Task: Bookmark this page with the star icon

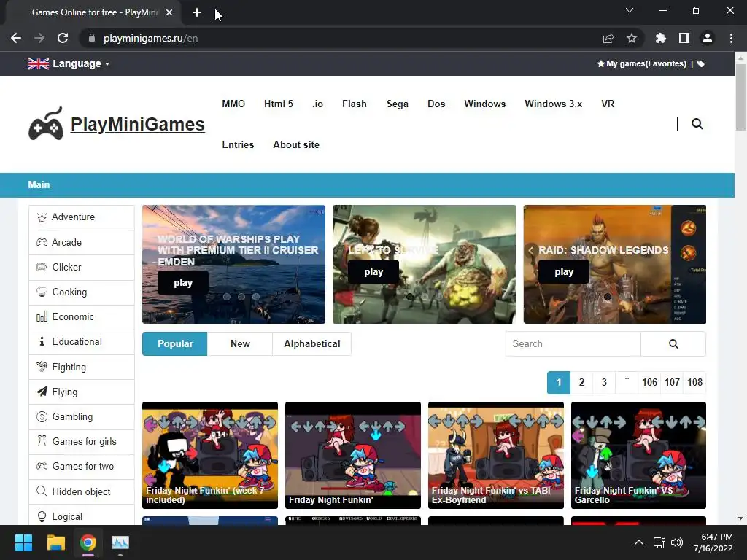Action: (x=632, y=38)
